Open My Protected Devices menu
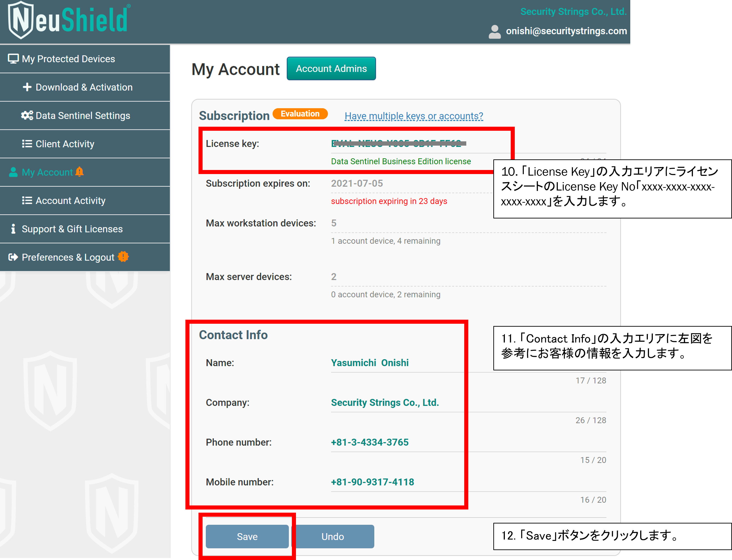This screenshot has height=560, width=732. [85, 59]
